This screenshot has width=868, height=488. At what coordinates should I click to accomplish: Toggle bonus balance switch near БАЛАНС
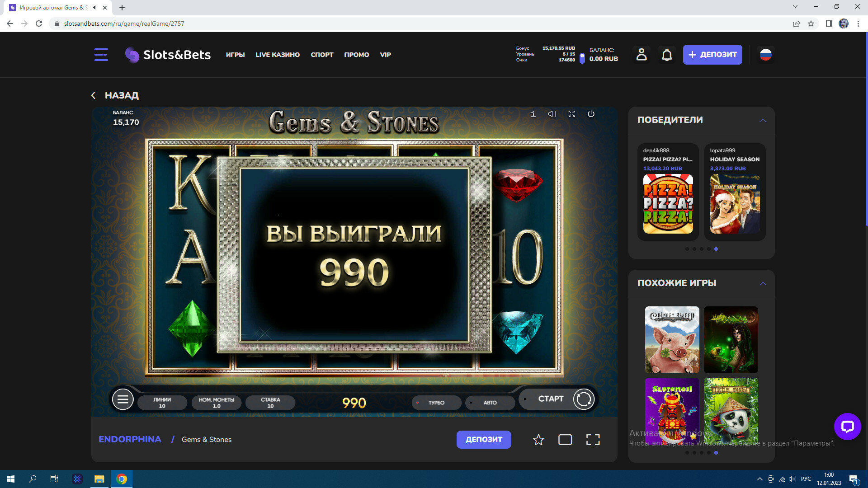point(582,58)
